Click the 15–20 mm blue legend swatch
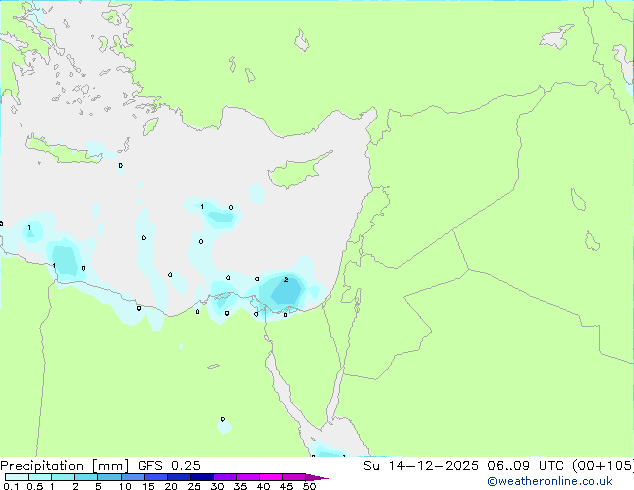 click(x=156, y=477)
